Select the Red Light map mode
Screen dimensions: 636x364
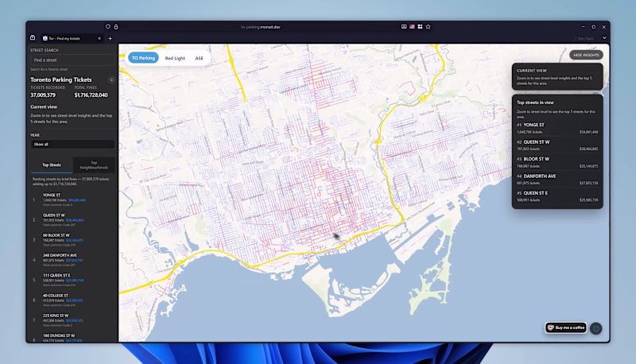tap(175, 58)
